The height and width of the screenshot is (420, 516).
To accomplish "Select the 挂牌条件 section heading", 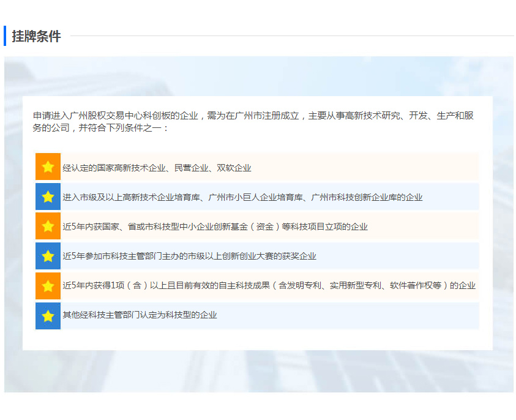I will pyautogui.click(x=36, y=36).
